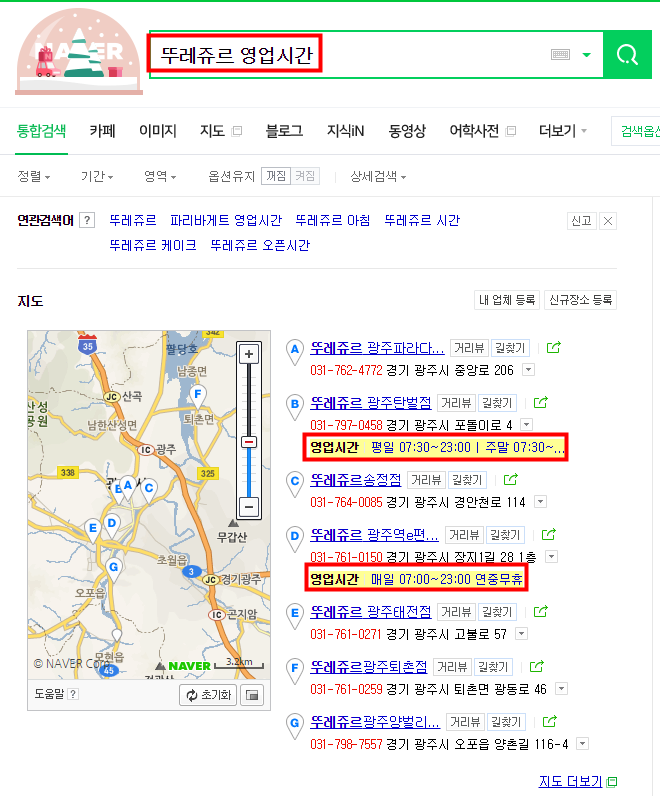Screen dimensions: 660x796
Task: Set 옵션유지 to 꺼짐
Action: (x=276, y=176)
